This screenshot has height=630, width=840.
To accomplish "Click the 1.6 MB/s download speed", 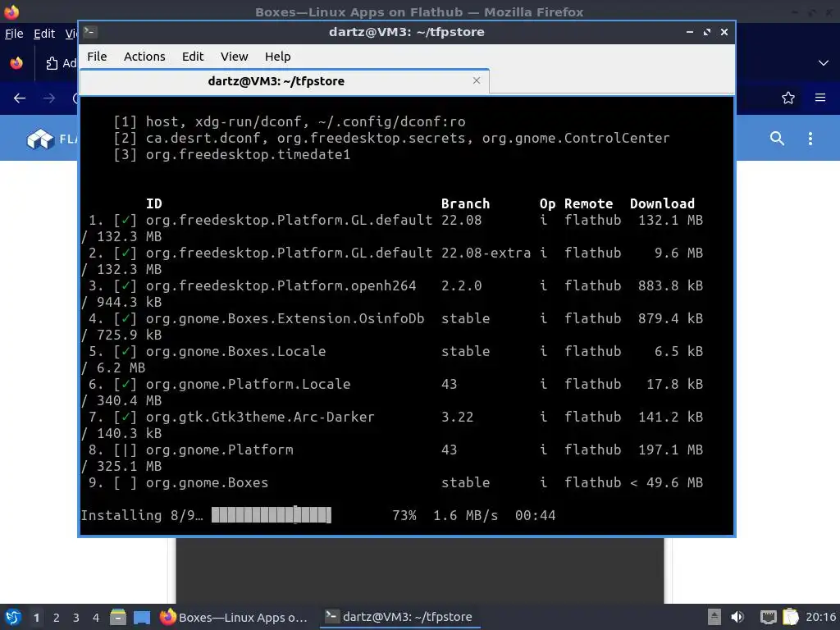I will pos(465,515).
